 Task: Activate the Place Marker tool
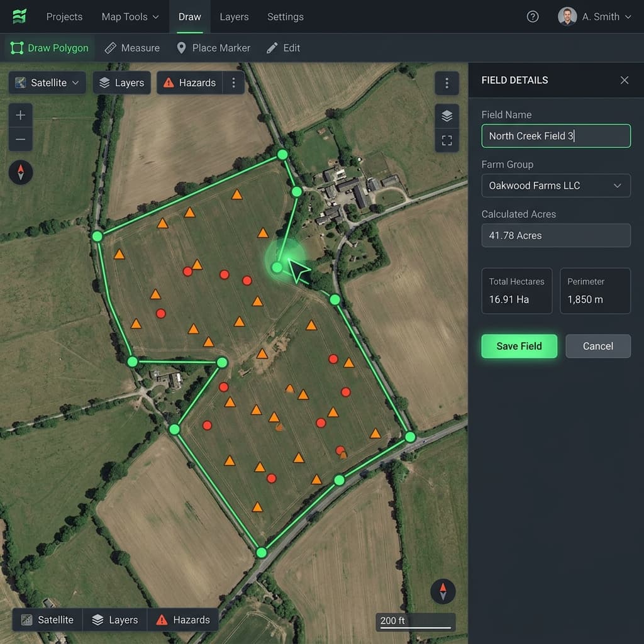(x=213, y=48)
